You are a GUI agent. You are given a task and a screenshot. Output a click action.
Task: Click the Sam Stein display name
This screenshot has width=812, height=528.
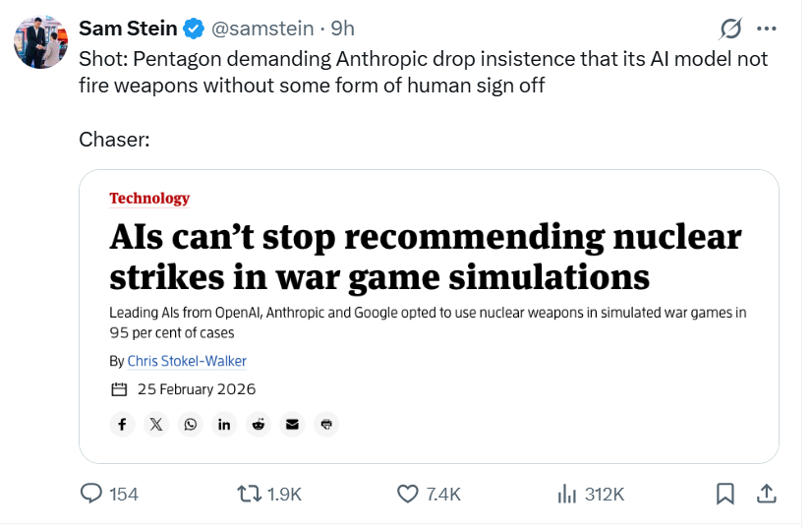point(128,29)
